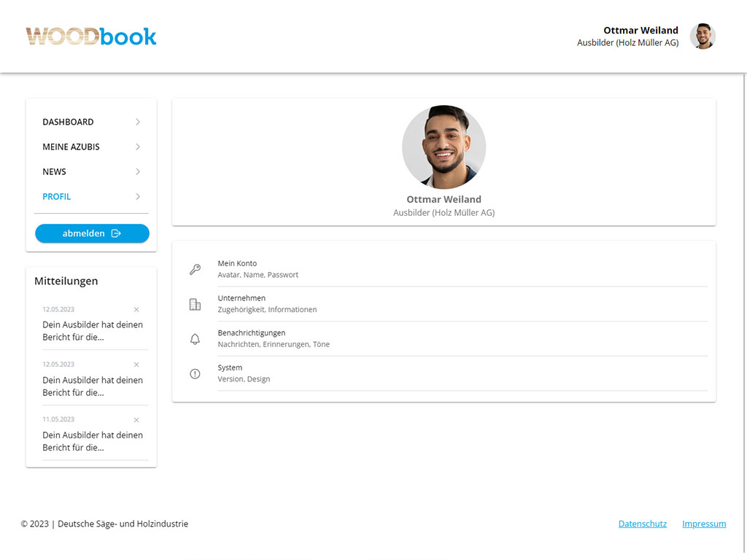Click the chevron next to Profil
The image size is (747, 560).
coord(138,197)
